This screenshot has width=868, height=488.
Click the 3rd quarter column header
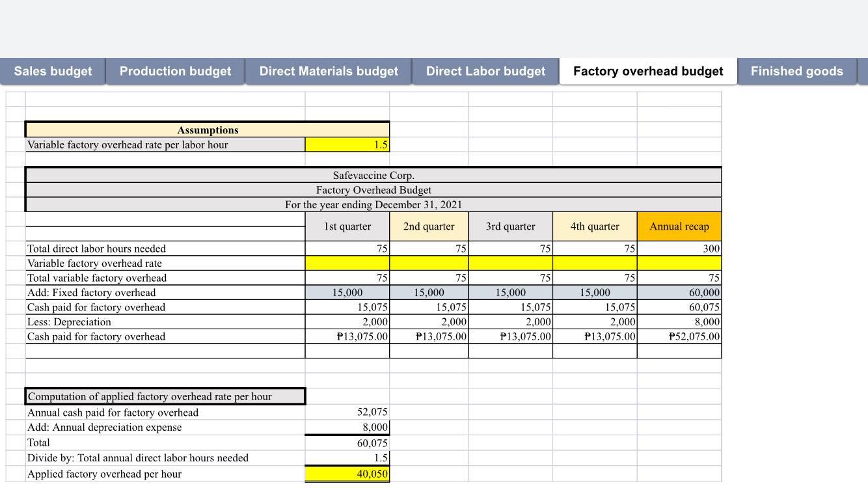pos(510,226)
